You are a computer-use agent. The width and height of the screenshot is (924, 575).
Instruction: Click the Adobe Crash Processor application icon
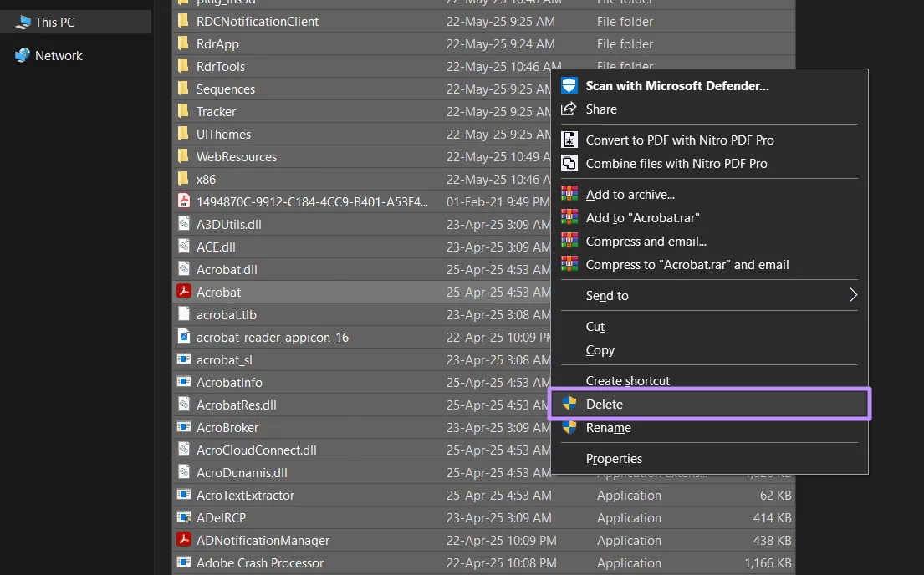click(183, 562)
